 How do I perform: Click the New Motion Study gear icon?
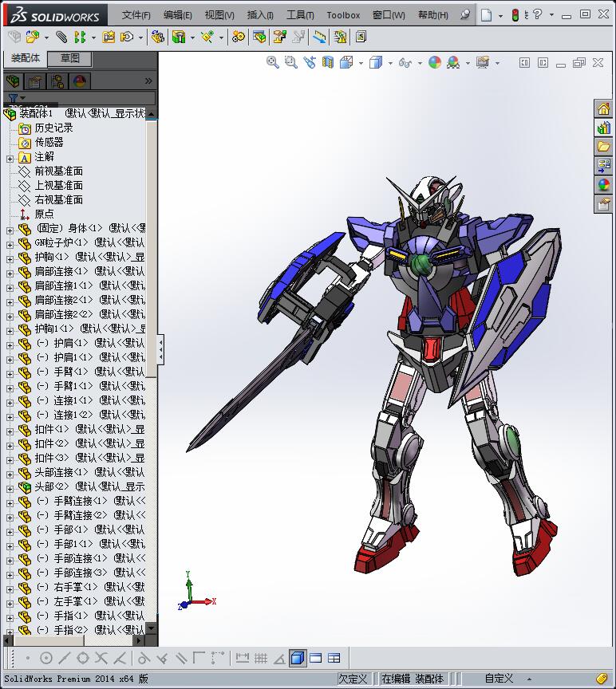239,37
